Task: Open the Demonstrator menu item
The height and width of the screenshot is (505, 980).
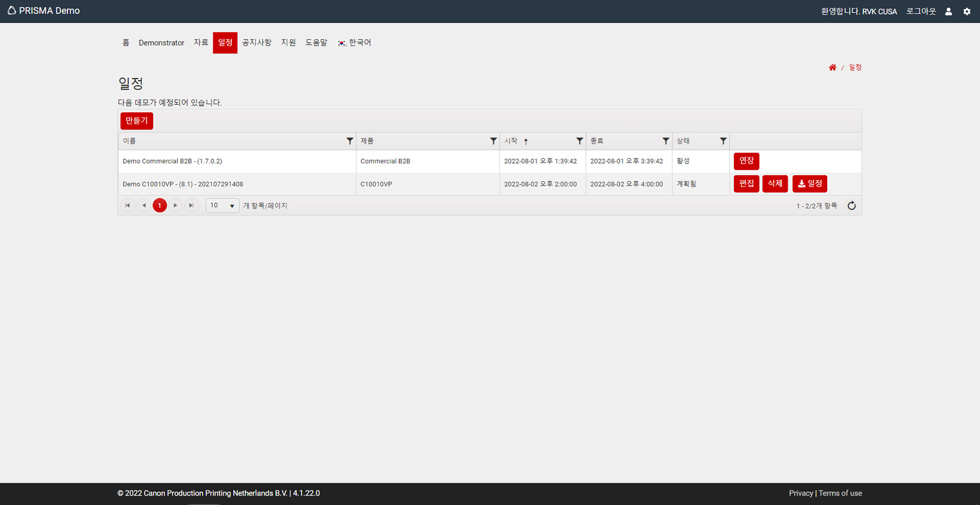Action: (161, 43)
